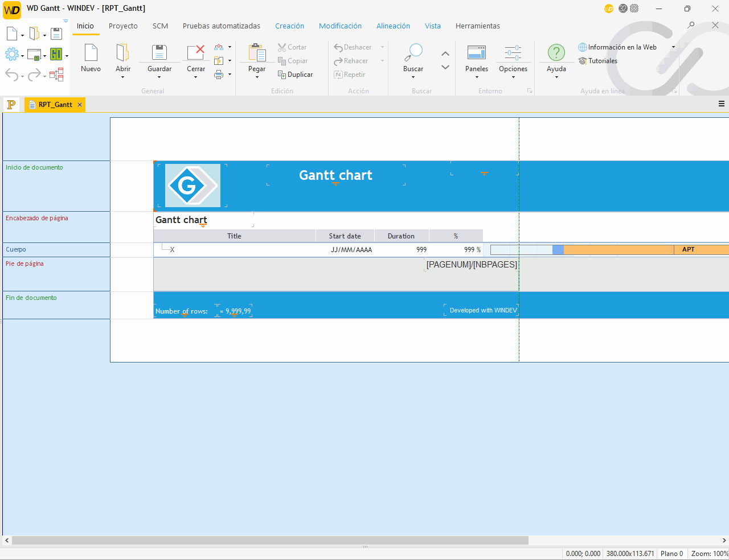Open the Vista ribbon tab
Image resolution: width=729 pixels, height=560 pixels.
(433, 26)
